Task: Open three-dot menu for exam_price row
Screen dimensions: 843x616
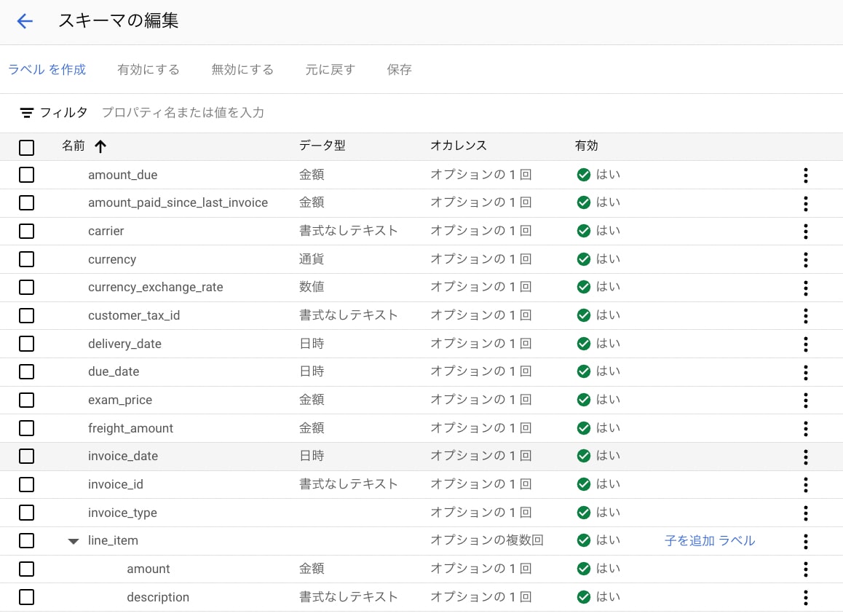Action: [x=805, y=400]
